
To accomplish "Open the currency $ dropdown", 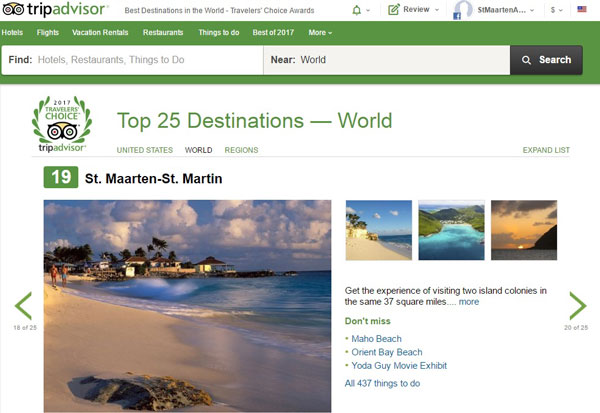I will pyautogui.click(x=556, y=10).
